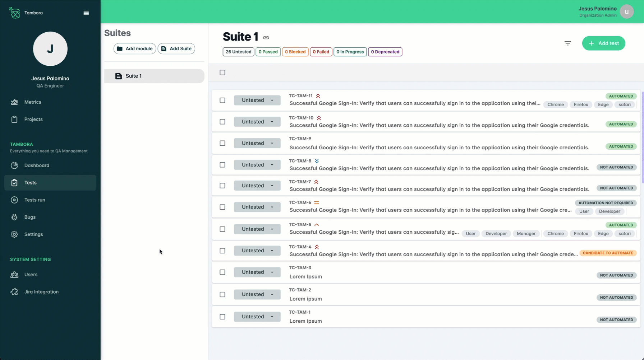This screenshot has width=644, height=360.
Task: Click lowest priority icon on TC-TAM-8
Action: 317,161
